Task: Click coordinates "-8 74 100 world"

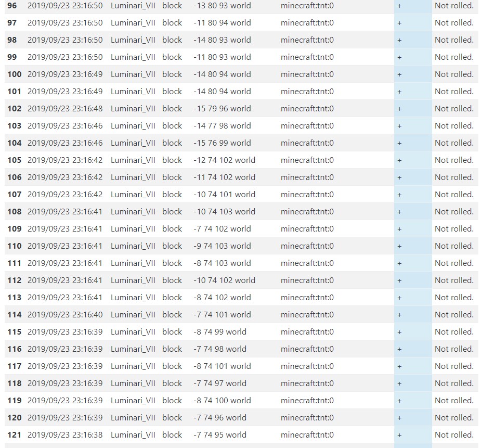Action: 222,401
